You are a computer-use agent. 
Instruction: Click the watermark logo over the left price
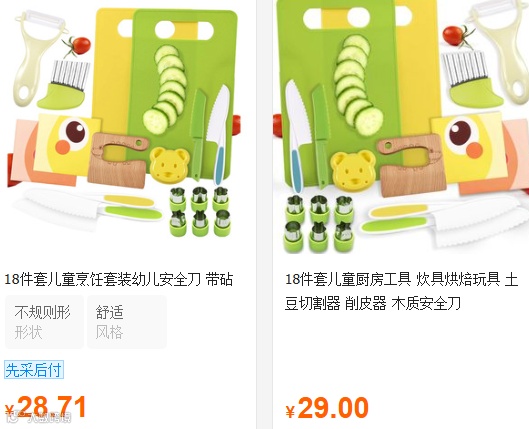click(x=39, y=417)
